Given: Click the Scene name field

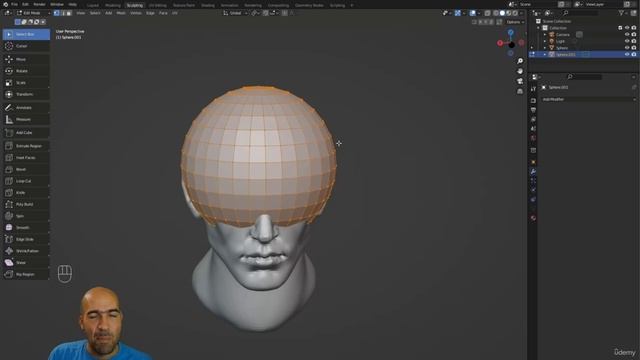Looking at the screenshot, I should (x=538, y=4).
